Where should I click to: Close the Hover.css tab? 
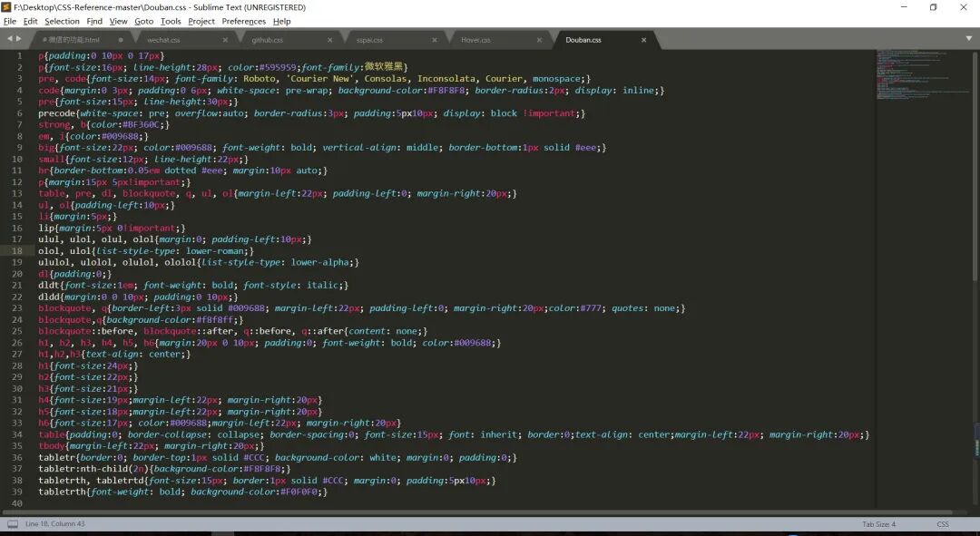539,40
